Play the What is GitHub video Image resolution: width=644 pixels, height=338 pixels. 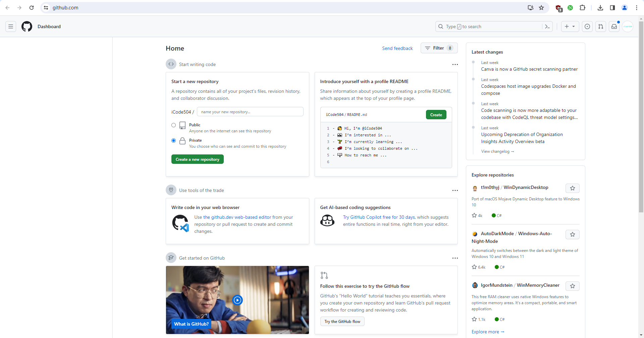pyautogui.click(x=237, y=300)
